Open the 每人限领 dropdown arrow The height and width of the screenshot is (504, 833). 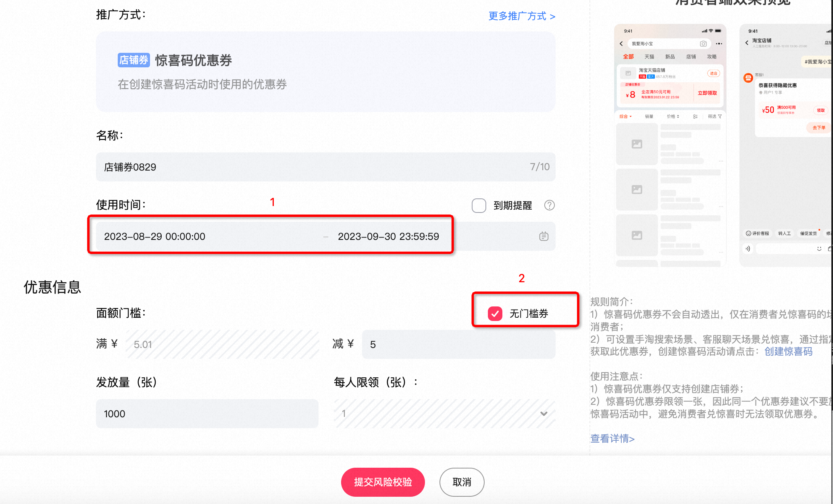544,414
